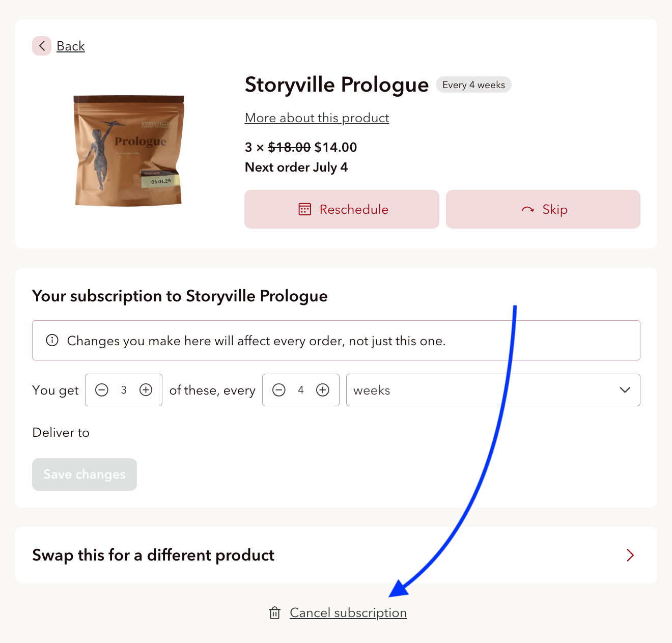Click the Prologue coffee bag image
The image size is (672, 643).
point(129,151)
